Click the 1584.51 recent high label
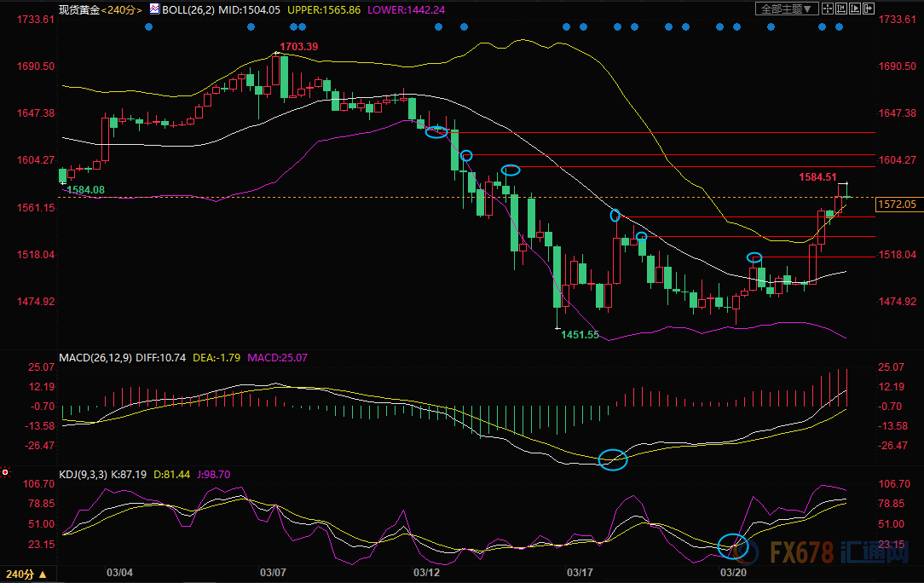The image size is (924, 583). point(818,176)
